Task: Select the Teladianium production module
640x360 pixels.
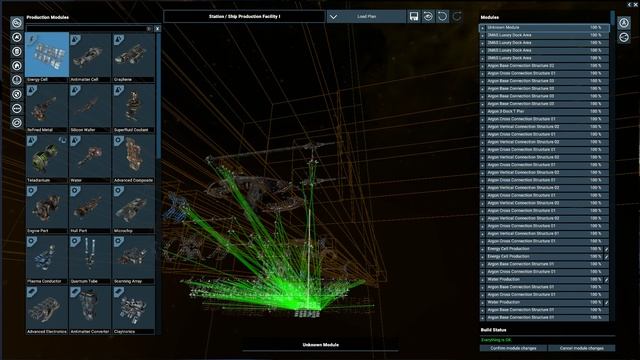Action: click(47, 159)
